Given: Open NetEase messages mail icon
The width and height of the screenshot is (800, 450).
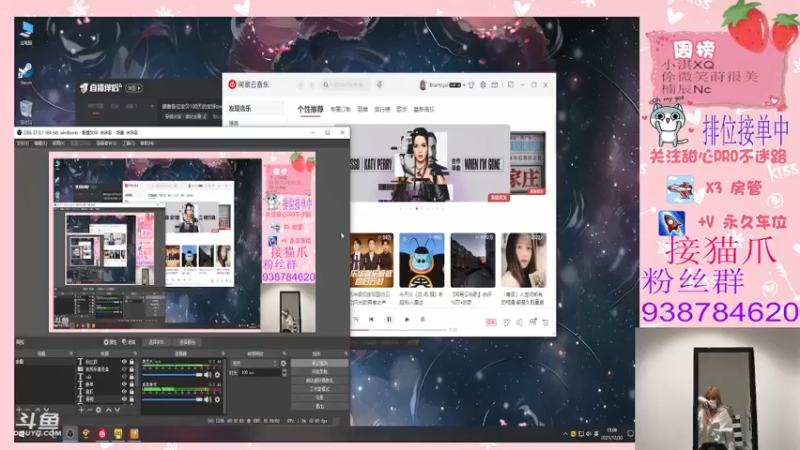Looking at the screenshot, I should (x=494, y=85).
